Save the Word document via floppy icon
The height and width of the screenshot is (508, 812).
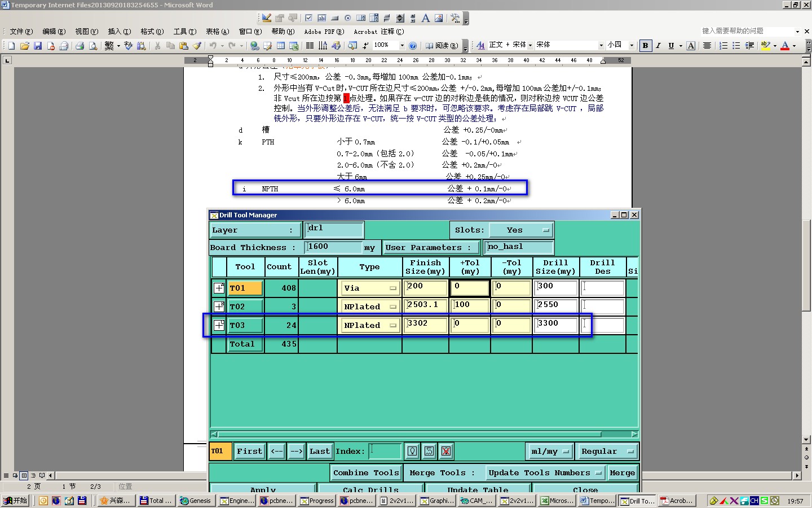click(x=38, y=46)
